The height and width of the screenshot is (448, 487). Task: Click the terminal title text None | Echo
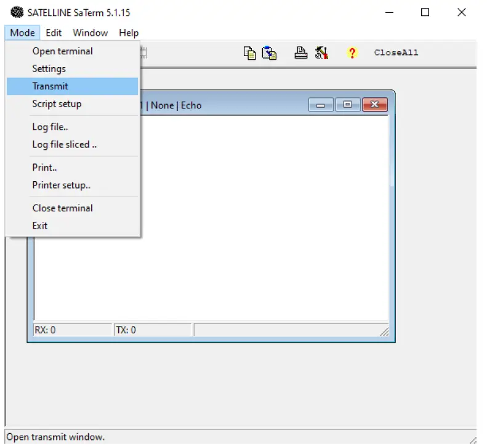coord(176,105)
